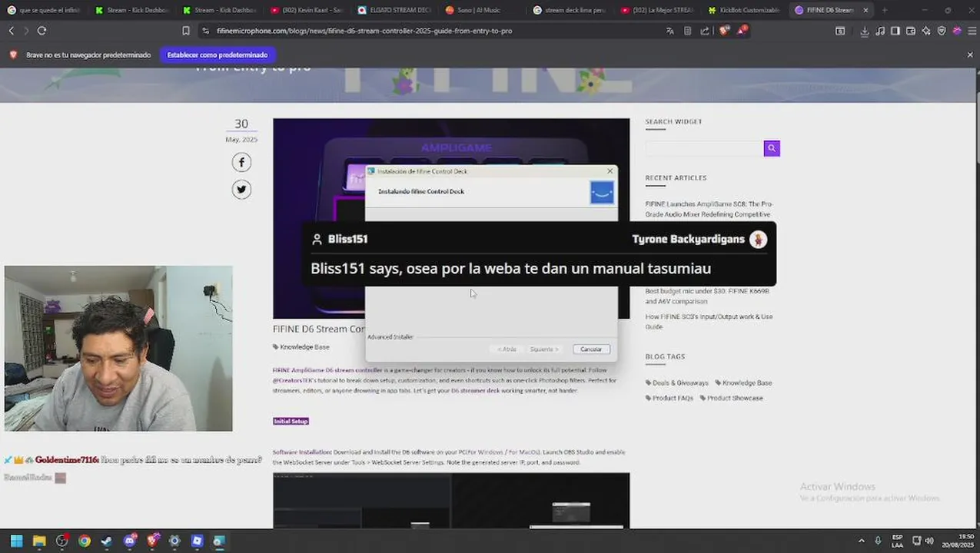The height and width of the screenshot is (553, 980).
Task: Bookmark this page using the bookmark icon
Action: coord(186,31)
